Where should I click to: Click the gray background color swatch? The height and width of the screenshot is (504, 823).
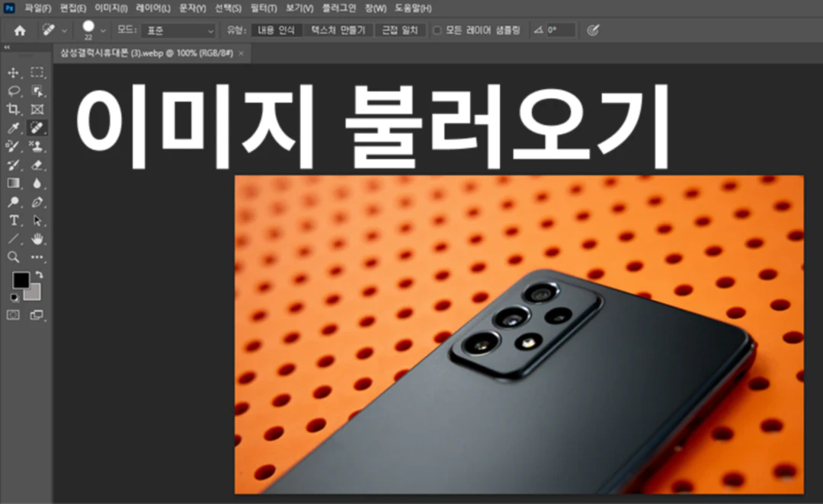pos(34,294)
